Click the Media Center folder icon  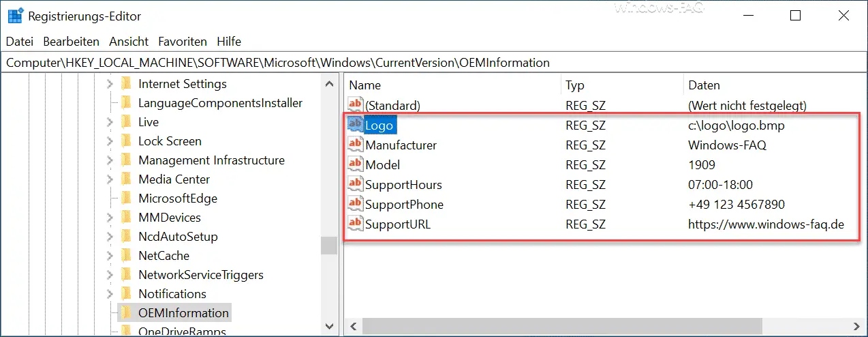pos(125,179)
